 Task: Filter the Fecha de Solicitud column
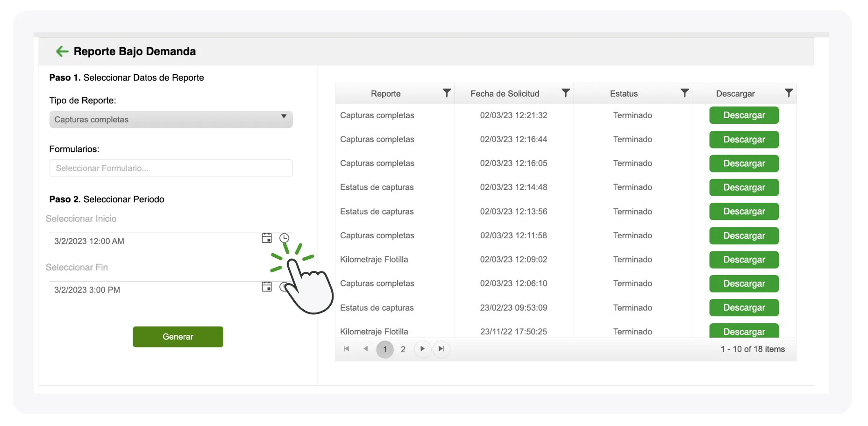(565, 93)
